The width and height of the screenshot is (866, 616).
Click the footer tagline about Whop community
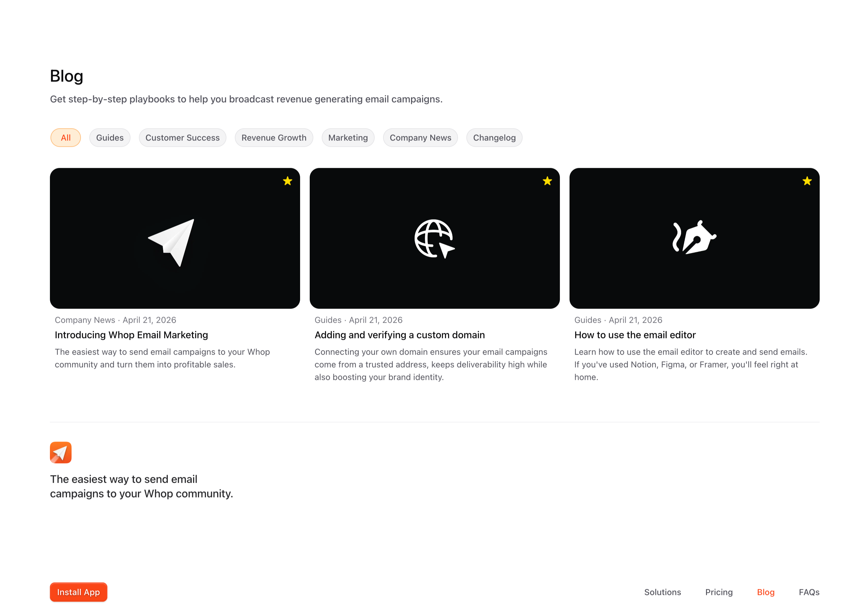click(141, 486)
